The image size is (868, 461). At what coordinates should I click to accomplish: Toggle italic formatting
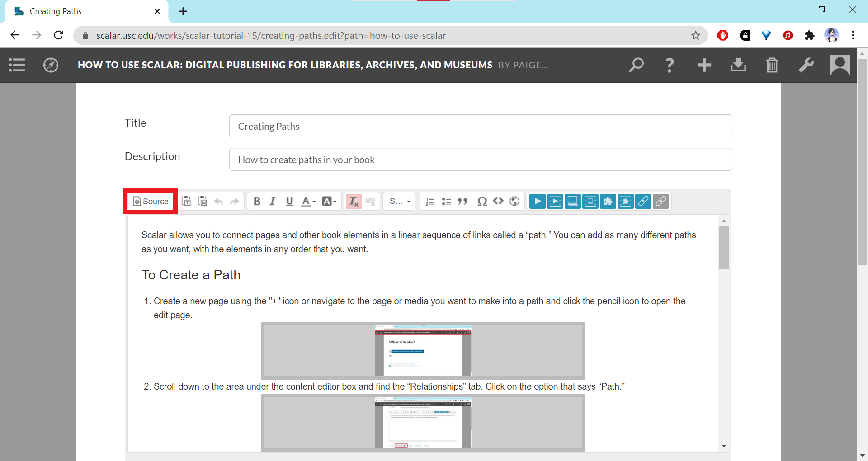click(x=273, y=202)
